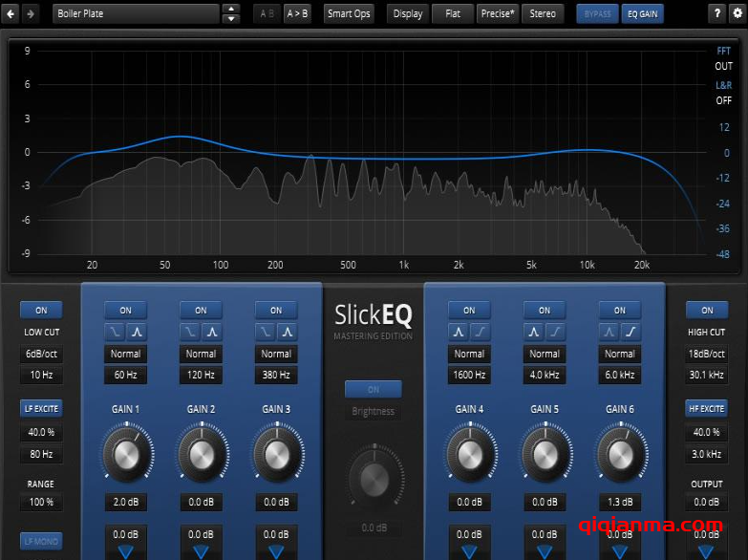
Task: Open the low cut 6dB/oct slope dropdown
Action: point(41,354)
